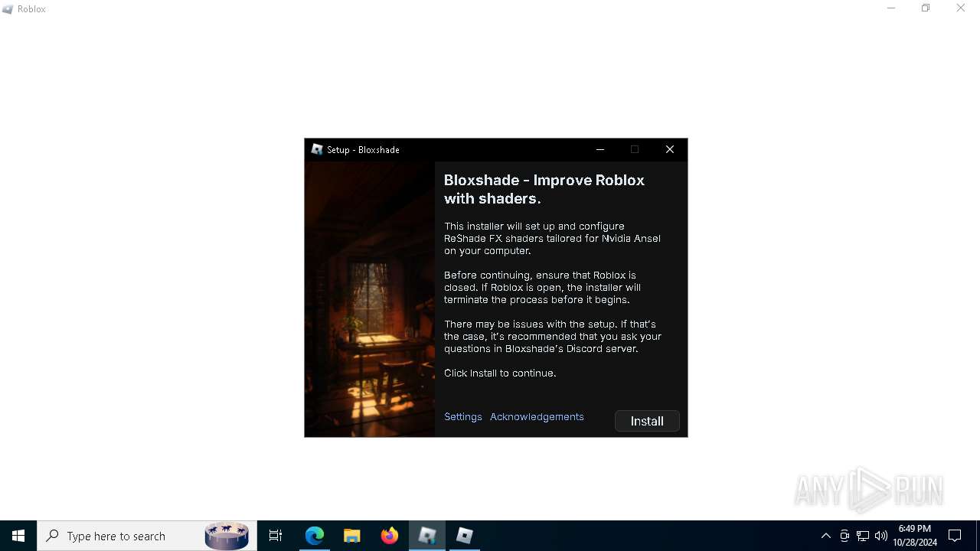This screenshot has width=980, height=551.
Task: Switch to the first Roblox taskbar item
Action: (427, 536)
